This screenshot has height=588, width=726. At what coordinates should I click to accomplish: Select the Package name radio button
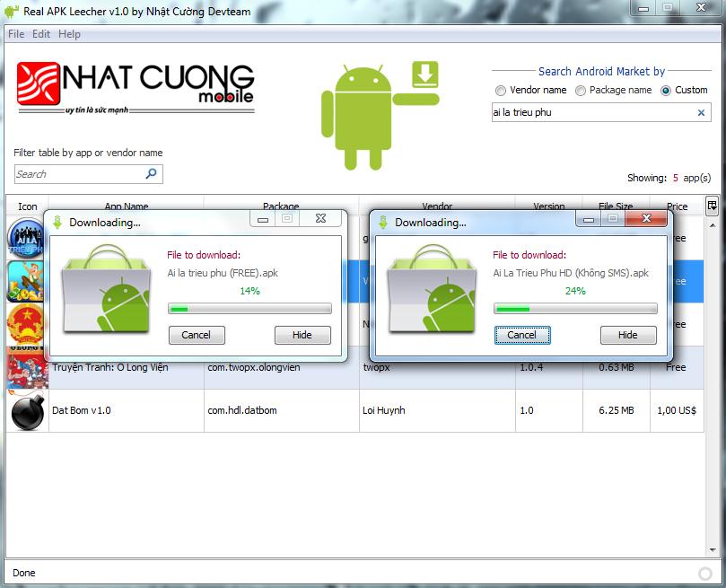click(581, 91)
